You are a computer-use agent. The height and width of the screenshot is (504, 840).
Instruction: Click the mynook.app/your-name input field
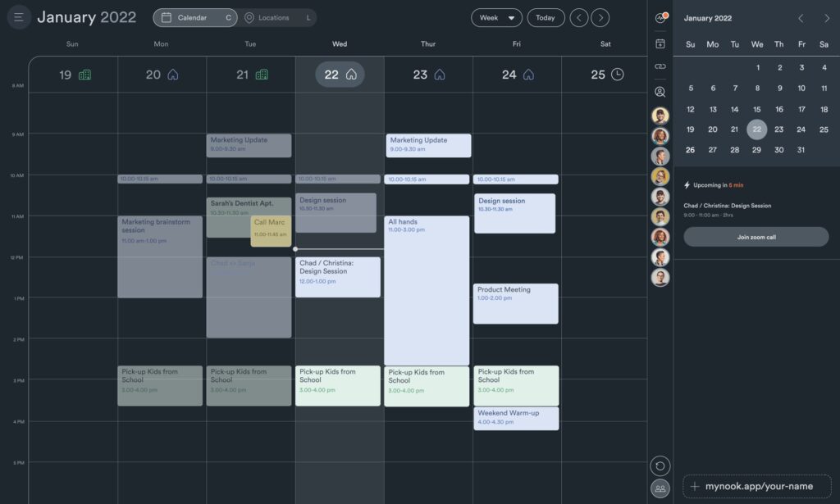(x=756, y=485)
